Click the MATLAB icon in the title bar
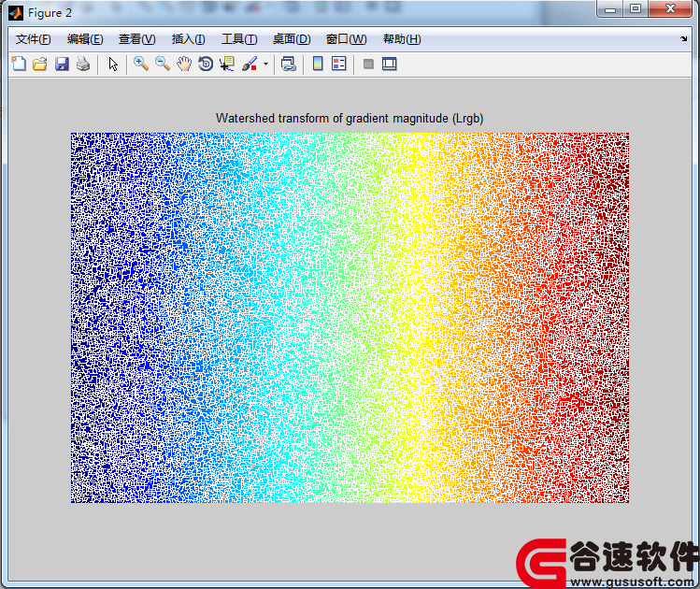 point(16,13)
